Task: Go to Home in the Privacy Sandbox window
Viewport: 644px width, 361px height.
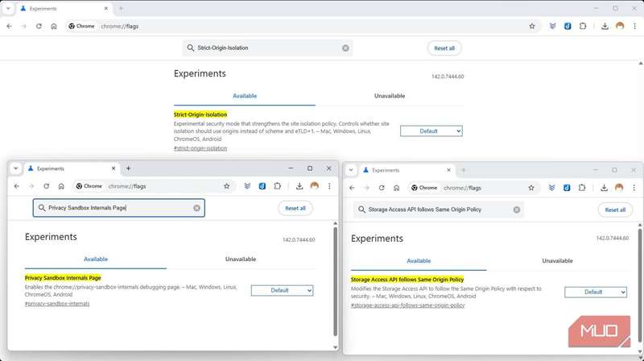Action: pos(61,186)
